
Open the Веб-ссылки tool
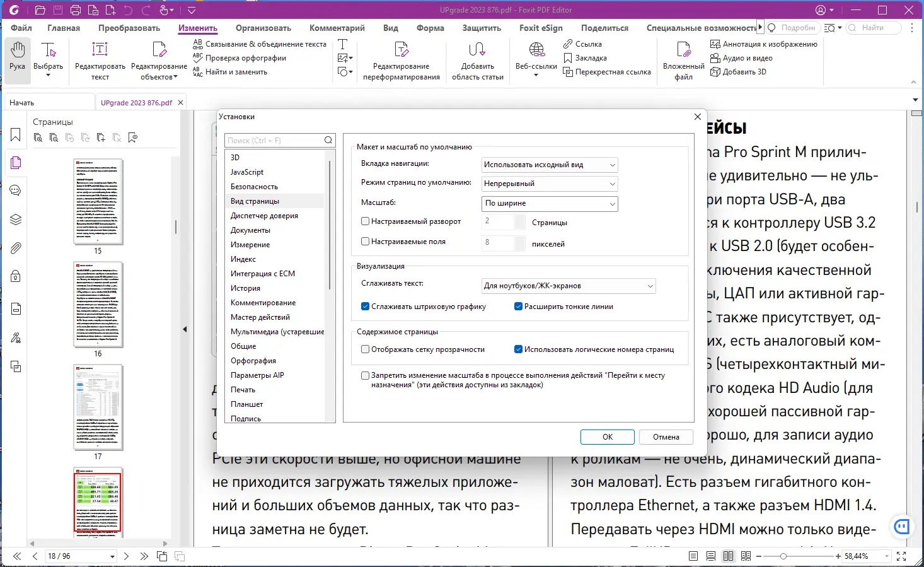(x=536, y=59)
